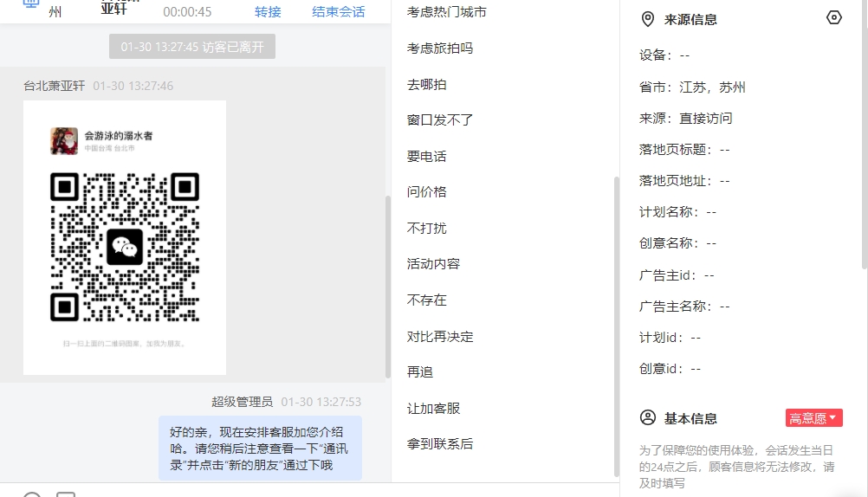The image size is (868, 497).
Task: Click the 广告主名称 field
Action: (684, 306)
